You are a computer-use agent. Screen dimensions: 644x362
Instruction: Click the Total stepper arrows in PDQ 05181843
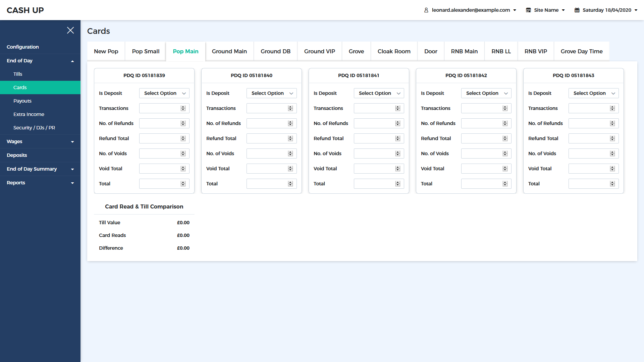[x=612, y=184]
